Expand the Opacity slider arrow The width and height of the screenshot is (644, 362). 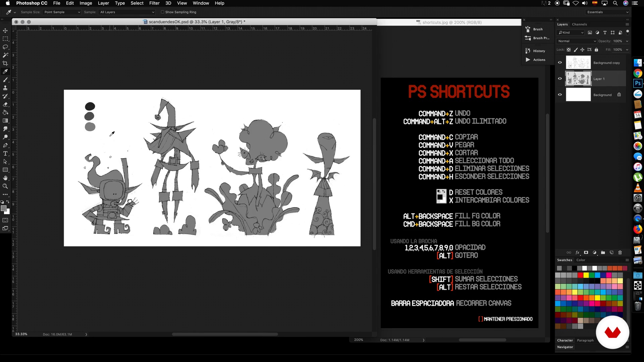click(x=627, y=41)
